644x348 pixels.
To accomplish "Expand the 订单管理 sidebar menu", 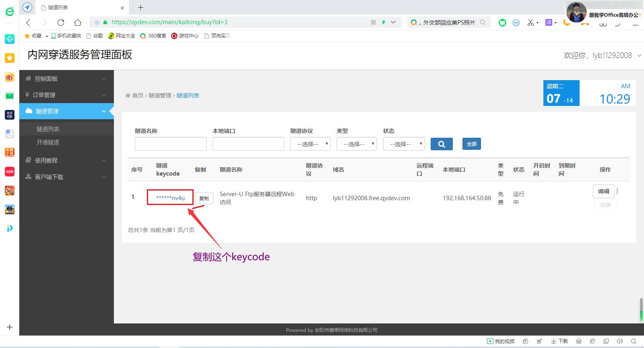I will tap(66, 95).
